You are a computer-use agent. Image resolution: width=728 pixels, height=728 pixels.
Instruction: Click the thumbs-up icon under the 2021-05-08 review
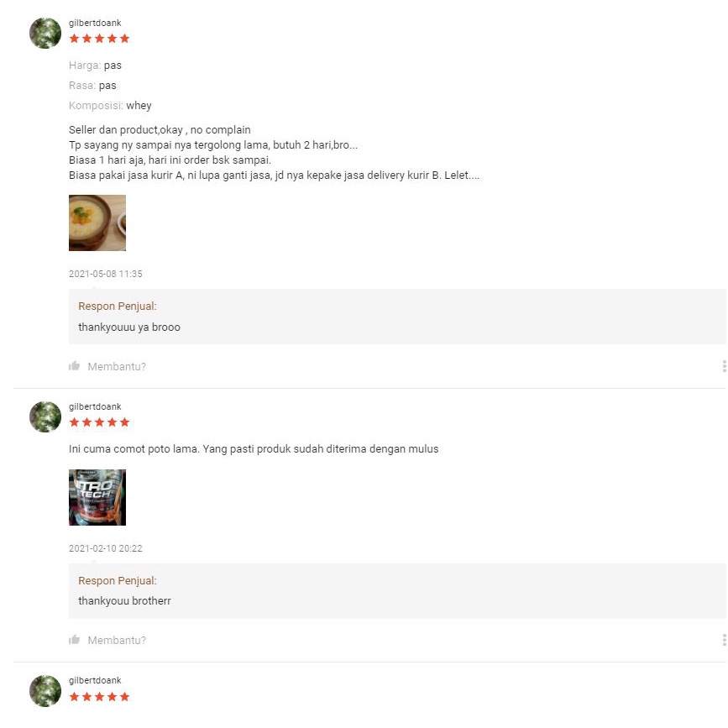(x=74, y=366)
